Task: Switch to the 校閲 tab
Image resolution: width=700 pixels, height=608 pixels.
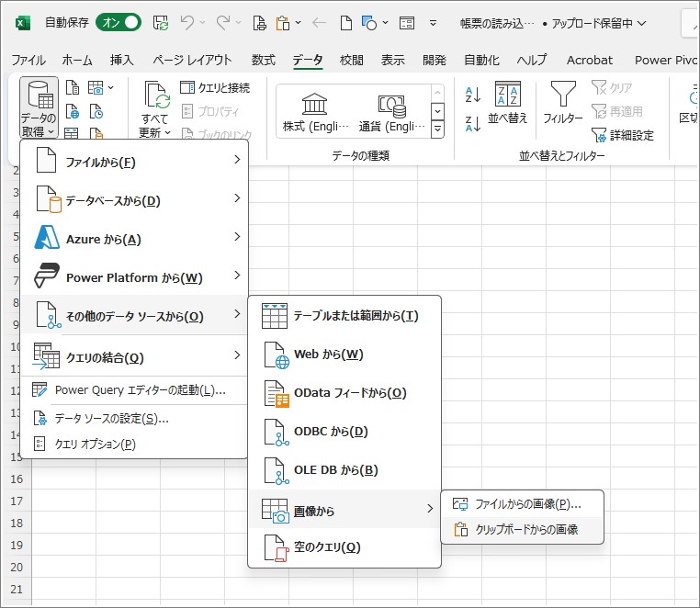Action: coord(351,60)
